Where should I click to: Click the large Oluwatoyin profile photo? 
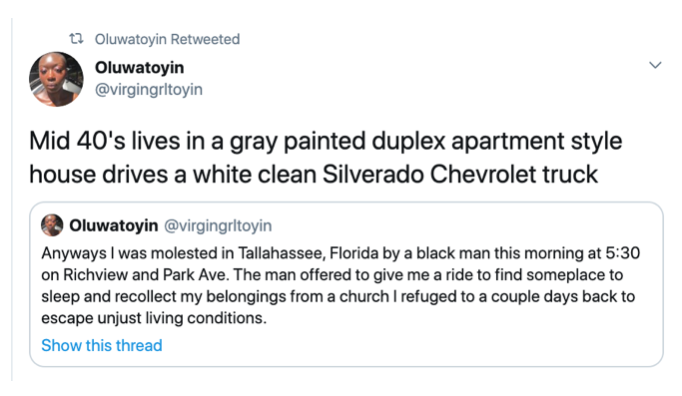coord(56,79)
